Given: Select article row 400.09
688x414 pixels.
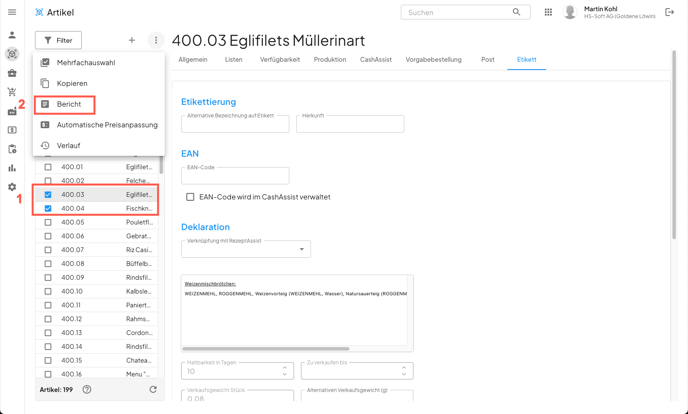Looking at the screenshot, I should click(x=97, y=278).
